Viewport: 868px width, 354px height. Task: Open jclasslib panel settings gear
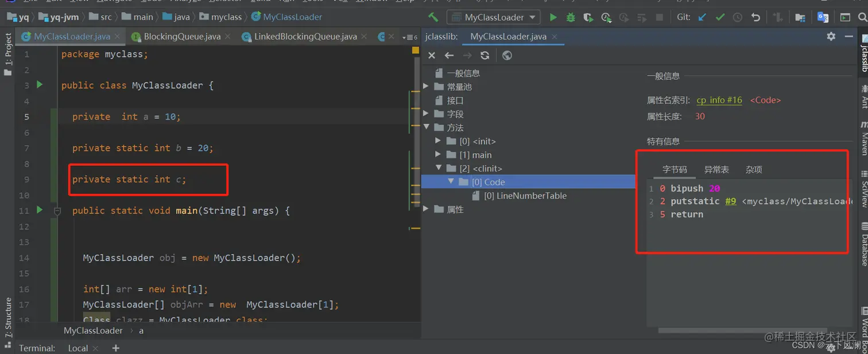(x=831, y=36)
